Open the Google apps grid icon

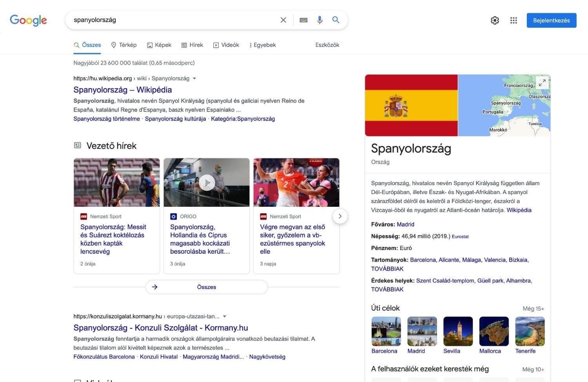click(514, 20)
